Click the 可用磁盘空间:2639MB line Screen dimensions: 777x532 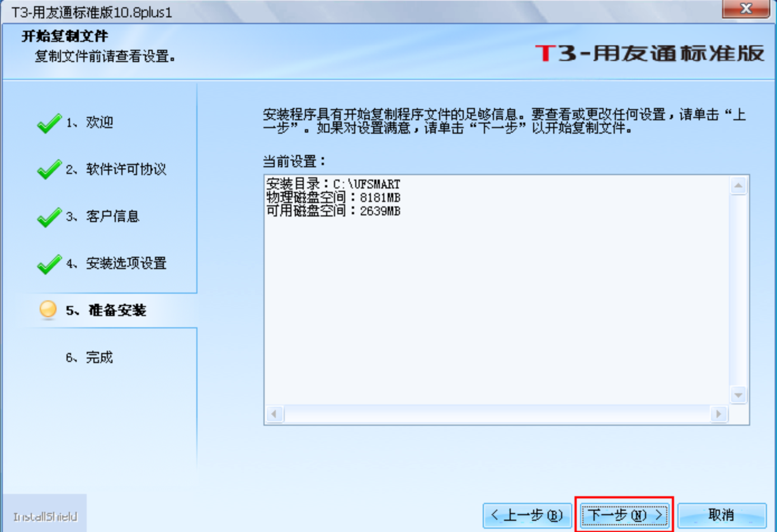[333, 211]
